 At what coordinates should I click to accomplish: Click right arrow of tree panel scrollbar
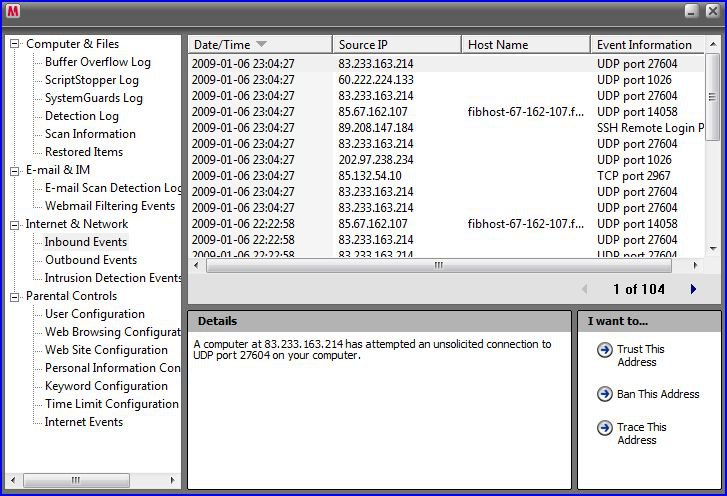[x=172, y=480]
